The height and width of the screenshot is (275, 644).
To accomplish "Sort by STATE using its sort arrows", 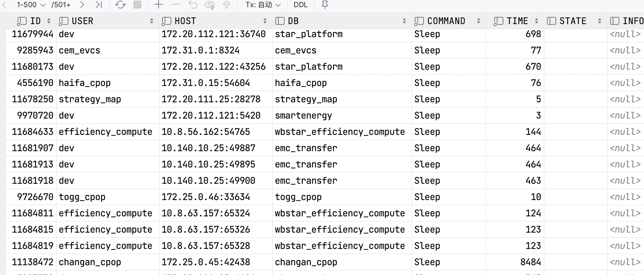I will click(x=600, y=21).
